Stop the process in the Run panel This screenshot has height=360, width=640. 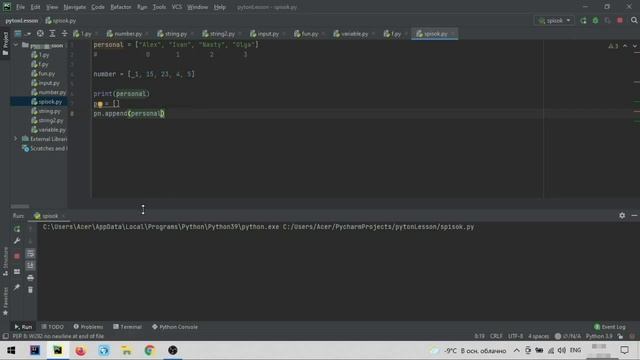point(17,256)
